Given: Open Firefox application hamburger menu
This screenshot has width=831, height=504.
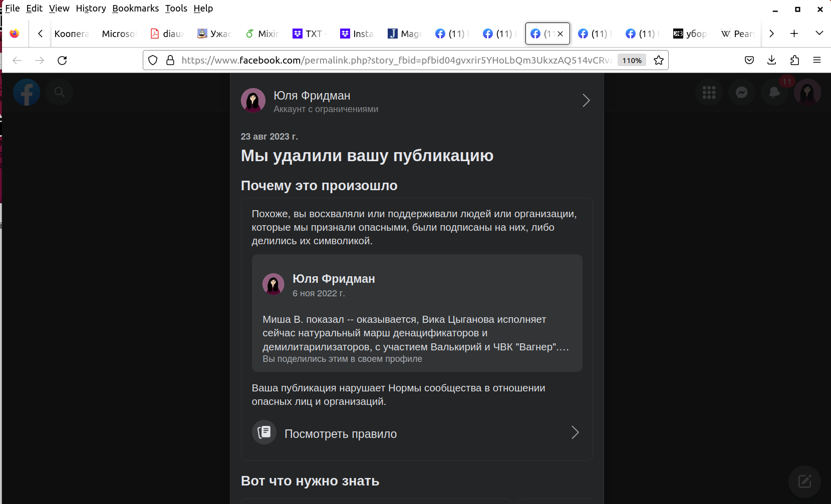Looking at the screenshot, I should click(817, 61).
